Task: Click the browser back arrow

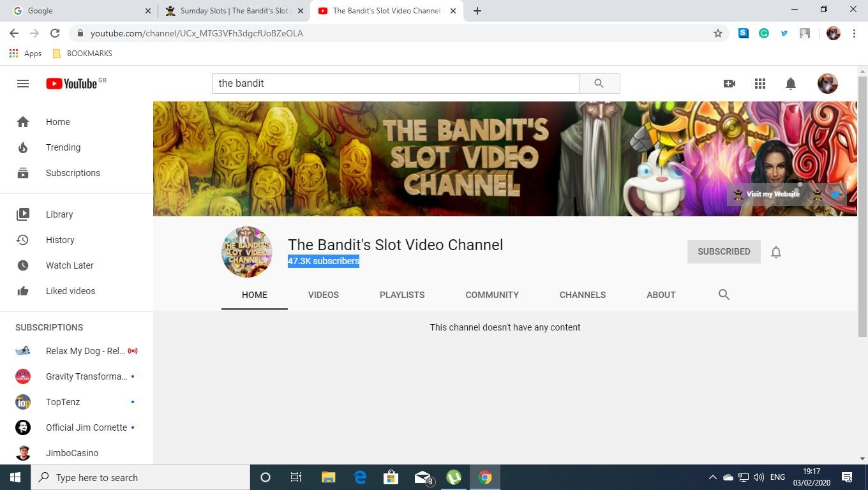Action: [x=14, y=33]
